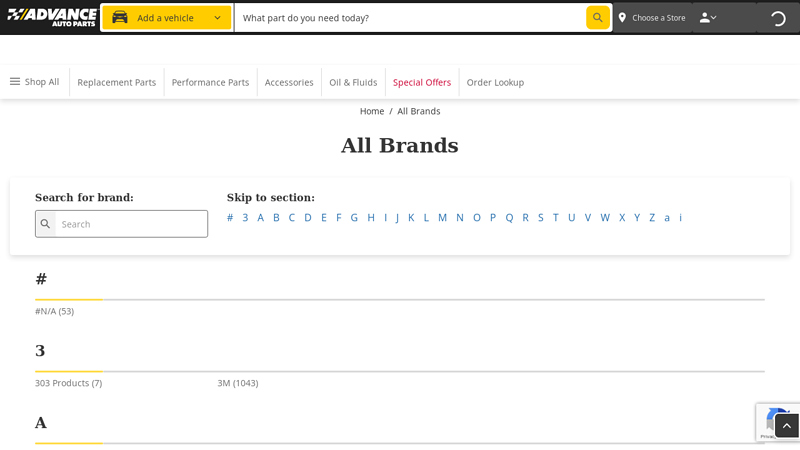Click the yellow search magnifier button
The height and width of the screenshot is (450, 800).
pyautogui.click(x=597, y=17)
